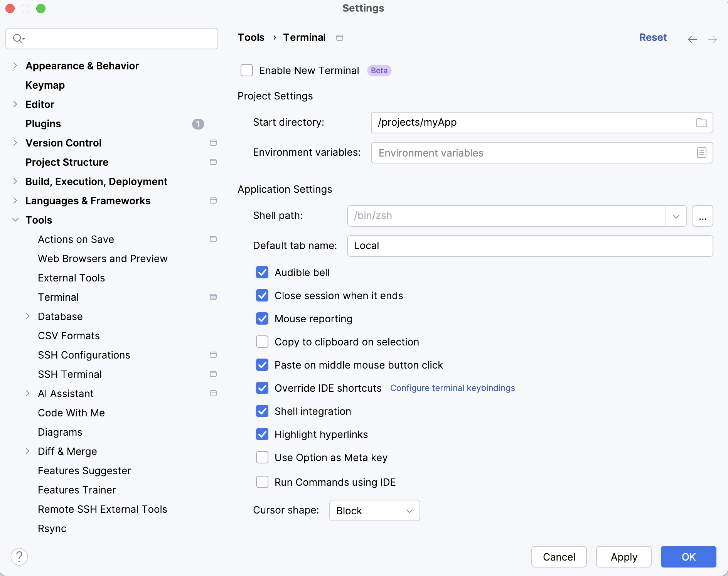728x576 pixels.
Task: Click Configure terminal keybindings link
Action: pyautogui.click(x=452, y=388)
